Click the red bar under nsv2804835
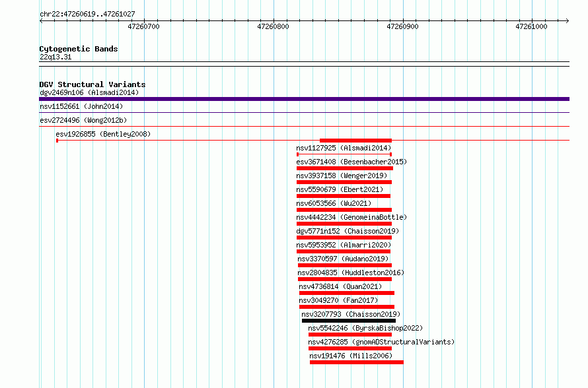 (345, 279)
